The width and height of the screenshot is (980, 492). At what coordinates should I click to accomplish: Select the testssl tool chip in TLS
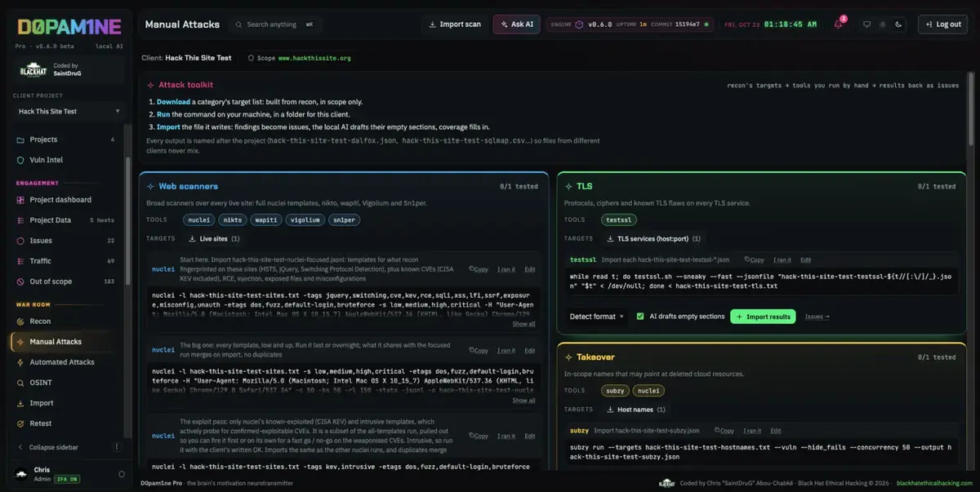(621, 219)
